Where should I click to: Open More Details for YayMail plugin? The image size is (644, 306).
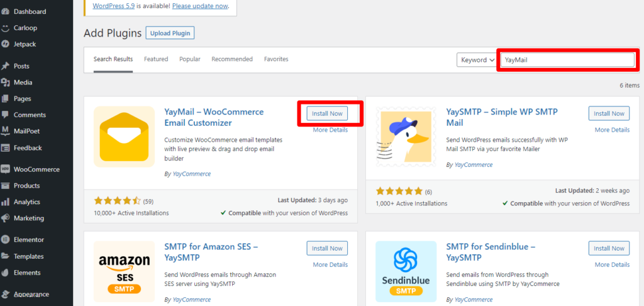click(x=330, y=130)
